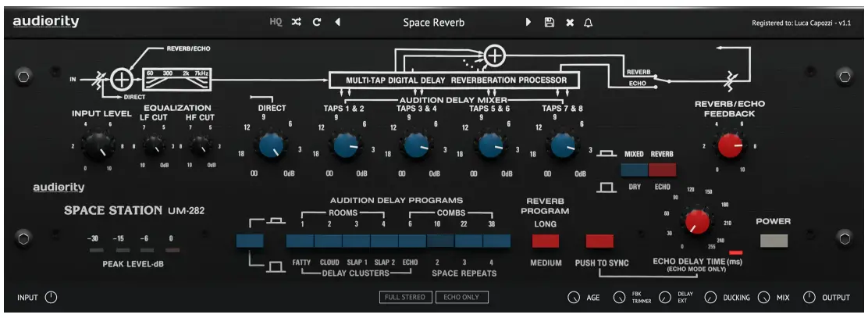Click the Mix knob
868x318 pixels.
(x=764, y=298)
